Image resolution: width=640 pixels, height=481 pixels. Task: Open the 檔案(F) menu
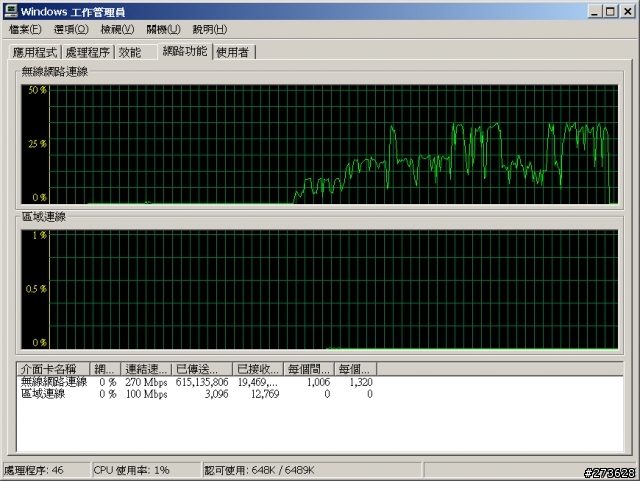point(25,29)
